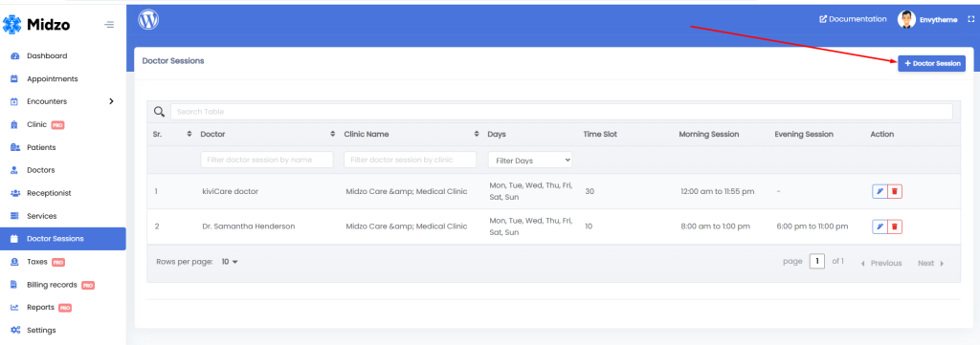
Task: Click the Time Slot column header
Action: 600,134
